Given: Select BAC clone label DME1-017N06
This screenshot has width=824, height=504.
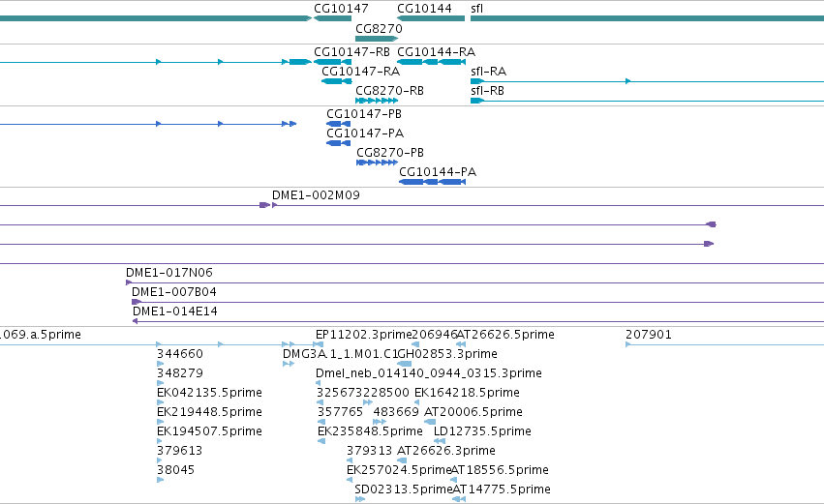Looking at the screenshot, I should tap(169, 273).
